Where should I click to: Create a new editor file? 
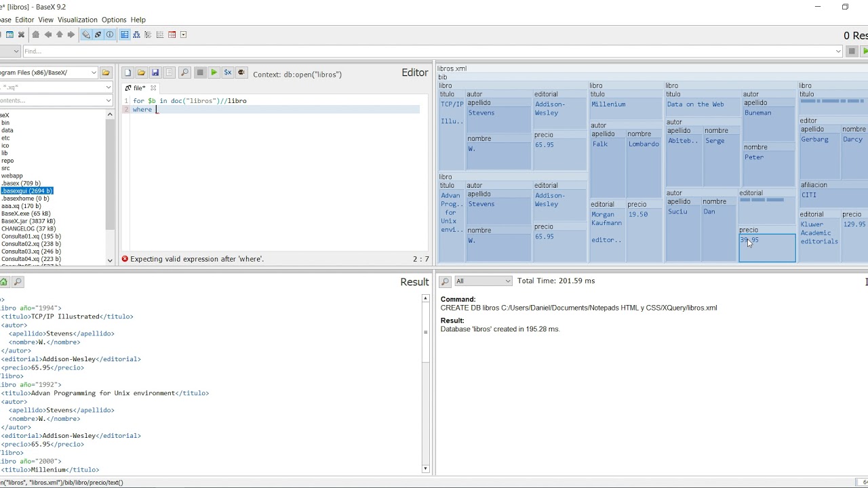coord(127,73)
